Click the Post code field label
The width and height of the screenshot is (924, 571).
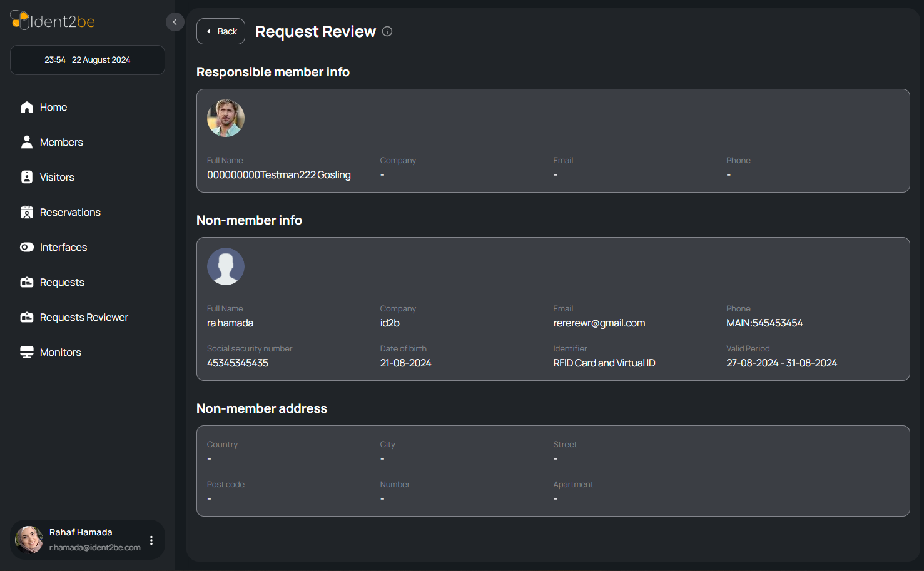(226, 484)
